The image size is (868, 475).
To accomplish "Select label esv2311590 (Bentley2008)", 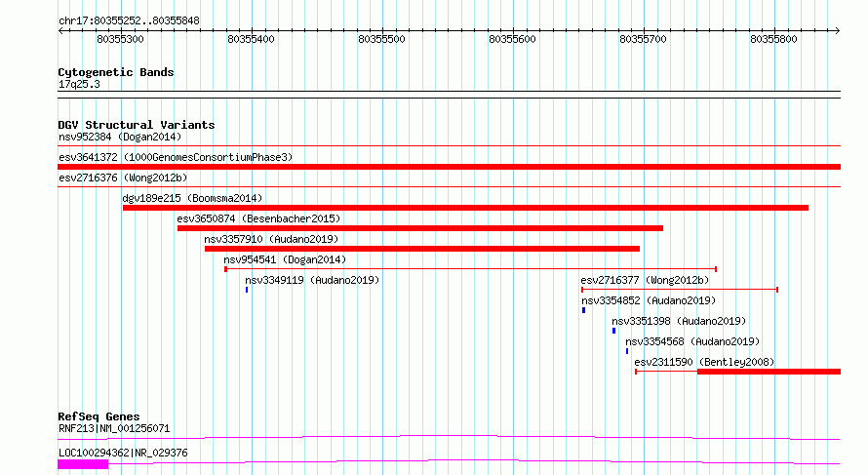I will 704,362.
